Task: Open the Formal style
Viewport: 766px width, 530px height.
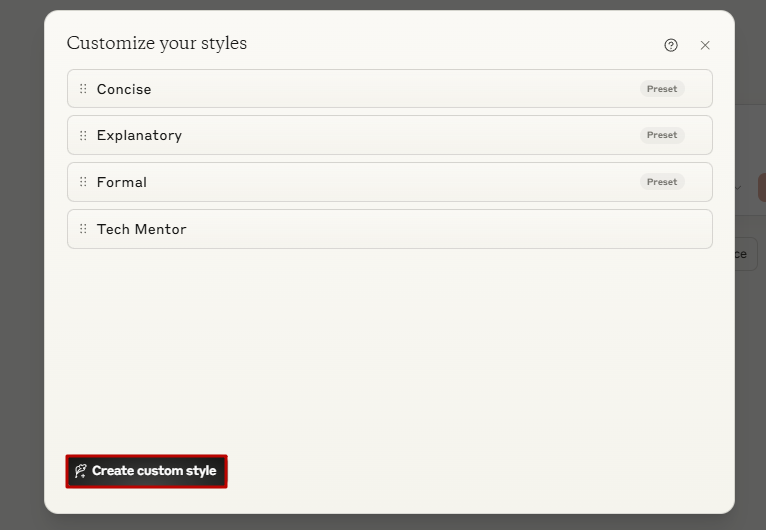Action: pos(389,182)
